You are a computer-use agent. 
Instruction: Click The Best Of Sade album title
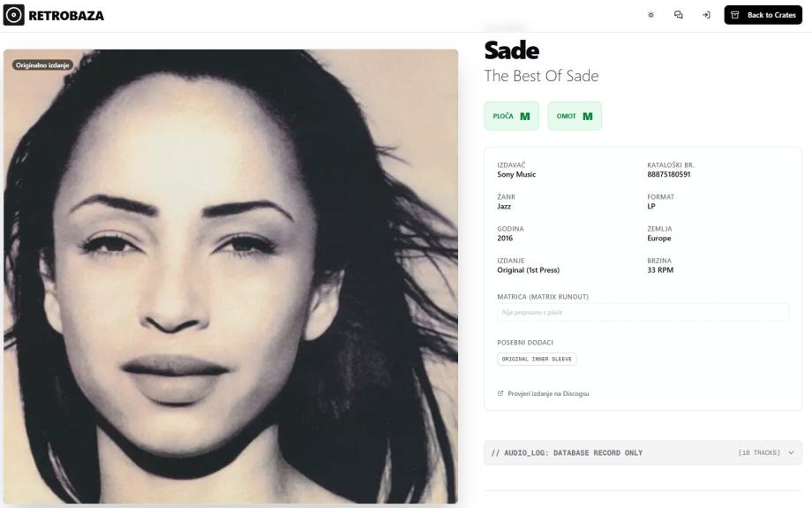(541, 76)
